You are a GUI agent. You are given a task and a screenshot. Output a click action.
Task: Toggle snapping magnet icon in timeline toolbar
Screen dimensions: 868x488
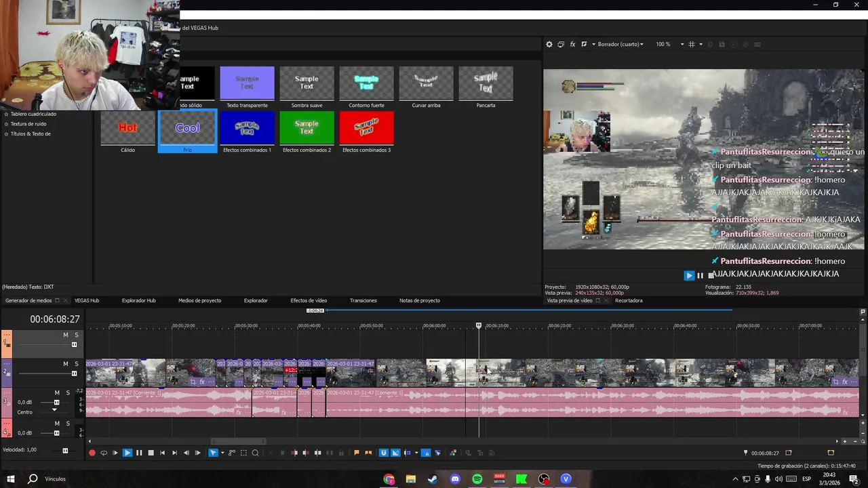[x=384, y=453]
